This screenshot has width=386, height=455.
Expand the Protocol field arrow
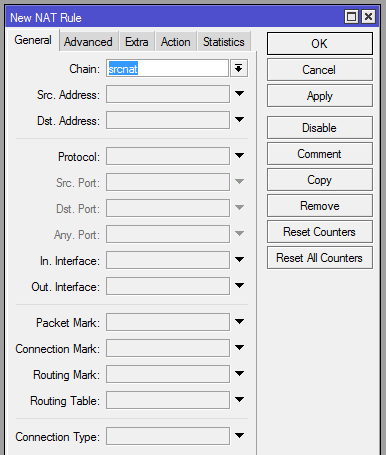pos(239,156)
